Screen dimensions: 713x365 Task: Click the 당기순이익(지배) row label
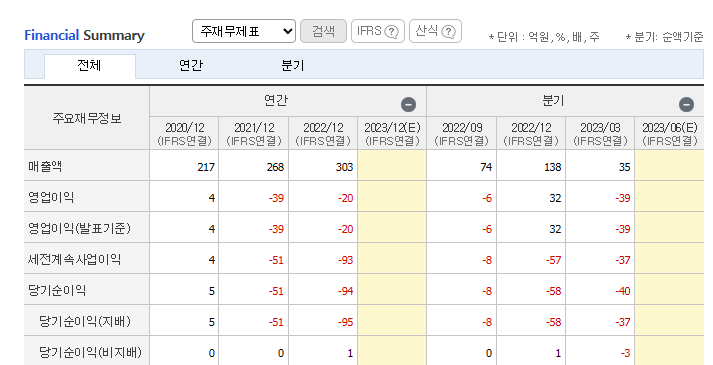pos(85,321)
